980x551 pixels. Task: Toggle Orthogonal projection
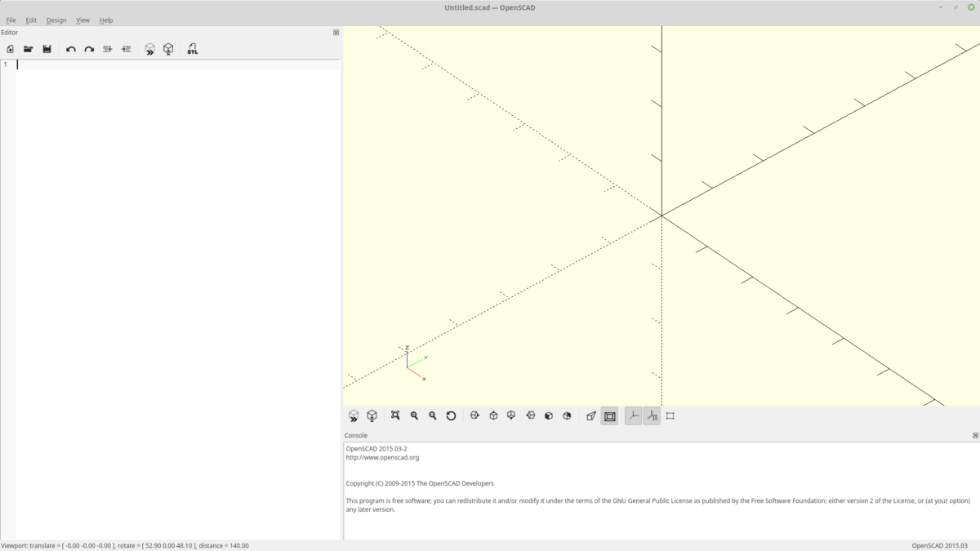coord(609,416)
